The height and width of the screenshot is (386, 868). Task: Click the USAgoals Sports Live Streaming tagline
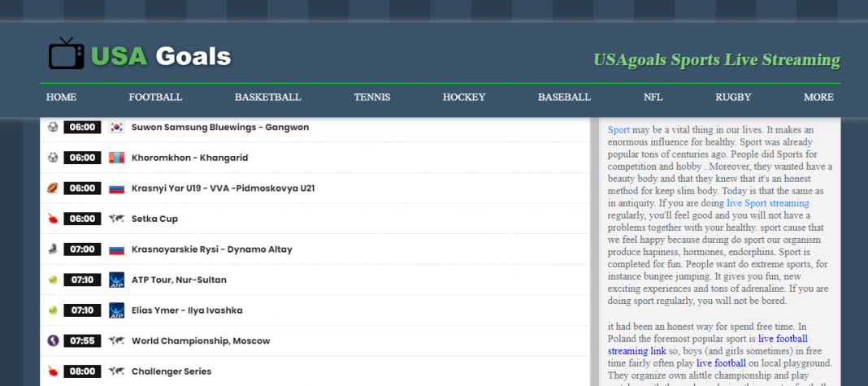click(717, 60)
